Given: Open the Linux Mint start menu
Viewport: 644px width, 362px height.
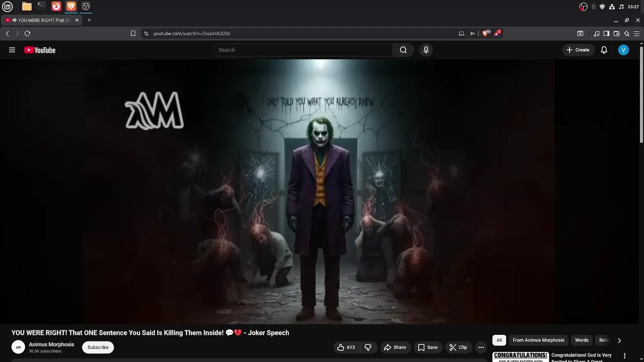Looking at the screenshot, I should pos(8,7).
